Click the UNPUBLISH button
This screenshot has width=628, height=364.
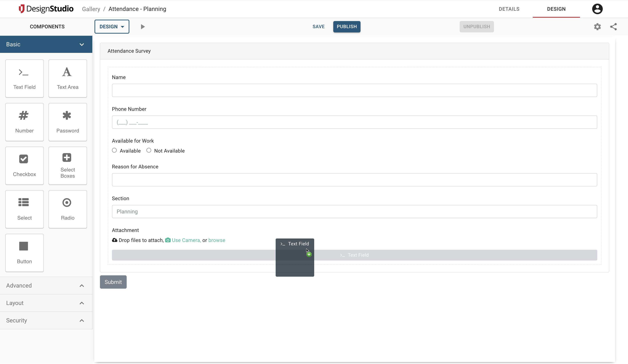[476, 27]
